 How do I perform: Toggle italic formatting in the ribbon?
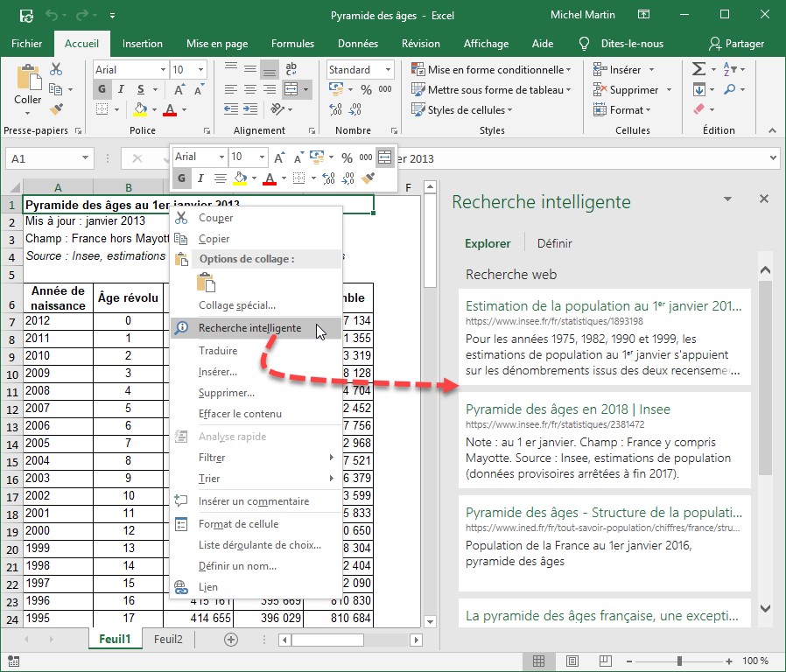click(x=121, y=89)
